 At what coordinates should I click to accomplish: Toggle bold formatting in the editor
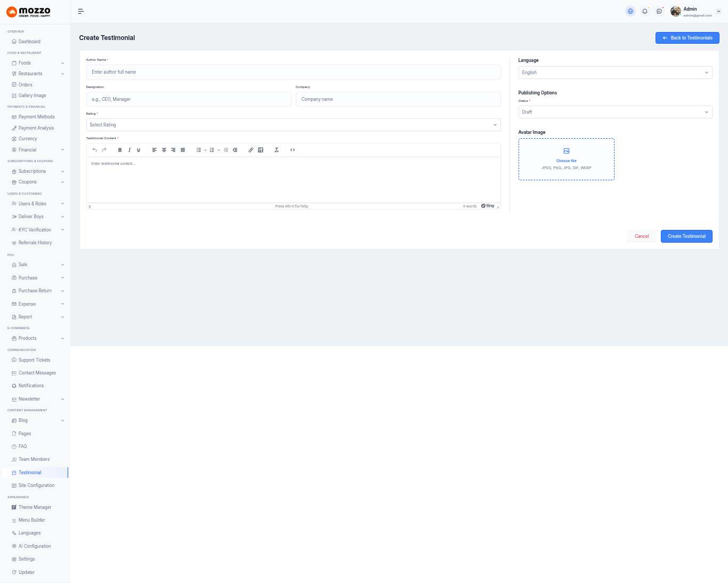120,150
